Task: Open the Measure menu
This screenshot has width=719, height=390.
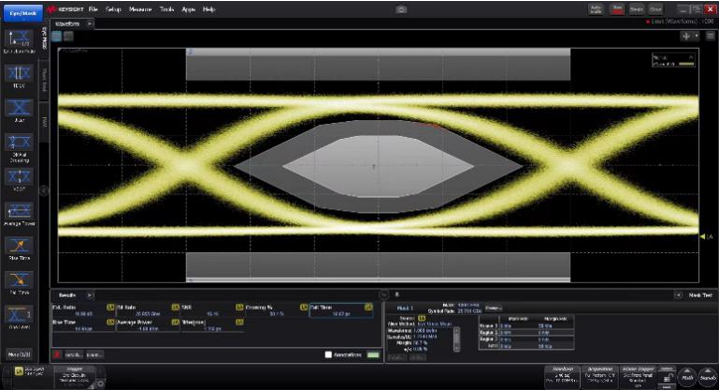Action: [140, 9]
